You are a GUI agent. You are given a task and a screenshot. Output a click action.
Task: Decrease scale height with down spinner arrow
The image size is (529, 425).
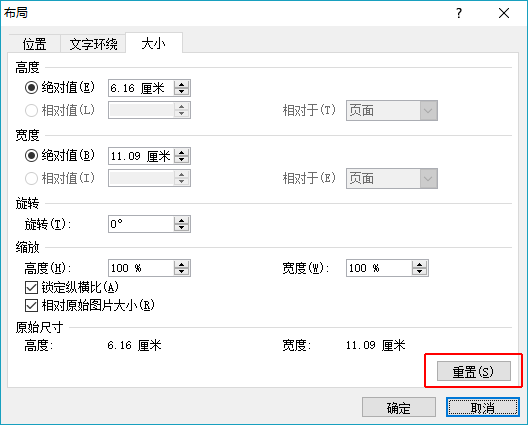point(182,272)
